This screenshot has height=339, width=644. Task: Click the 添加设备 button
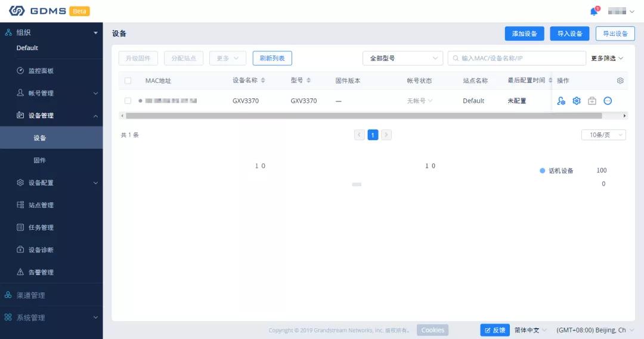pyautogui.click(x=525, y=33)
